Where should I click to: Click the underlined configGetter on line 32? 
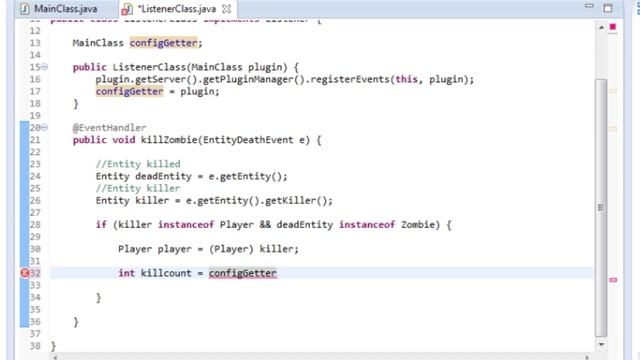(243, 273)
